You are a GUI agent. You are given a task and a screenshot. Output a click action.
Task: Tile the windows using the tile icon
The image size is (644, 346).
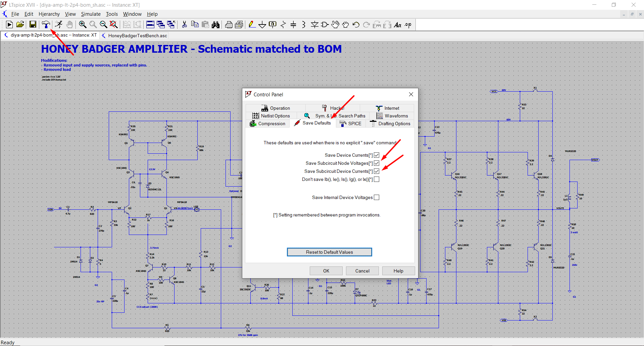[150, 24]
